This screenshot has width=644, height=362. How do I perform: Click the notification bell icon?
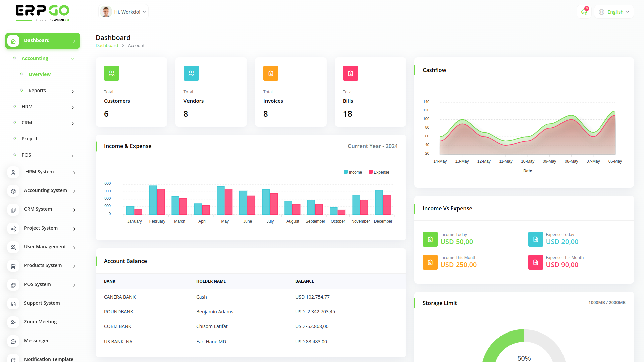584,12
